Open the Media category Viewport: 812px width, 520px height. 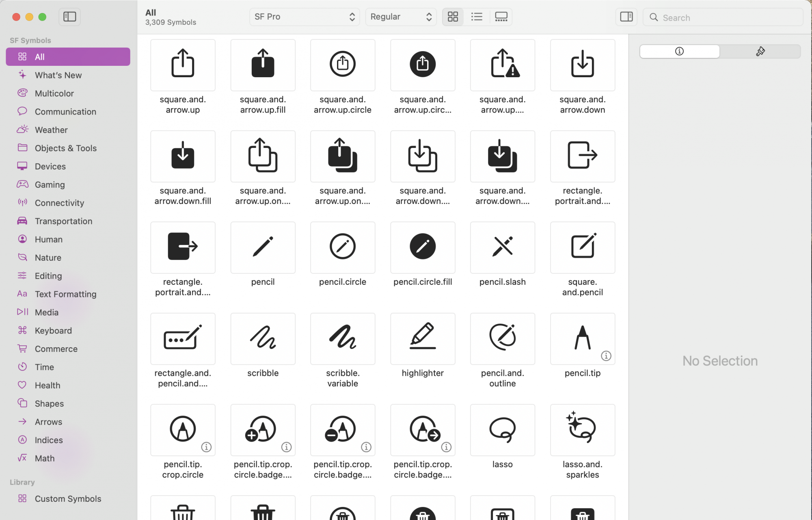pyautogui.click(x=68, y=312)
